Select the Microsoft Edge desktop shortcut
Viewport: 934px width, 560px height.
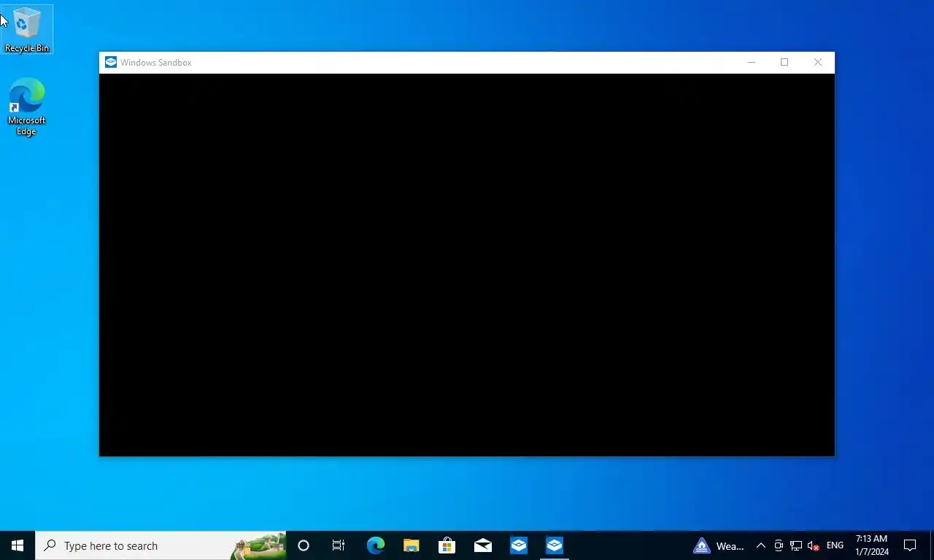point(26,107)
